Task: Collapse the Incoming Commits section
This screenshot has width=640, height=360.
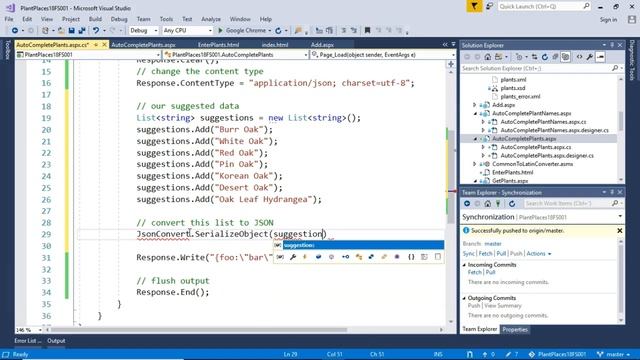Action: click(464, 265)
